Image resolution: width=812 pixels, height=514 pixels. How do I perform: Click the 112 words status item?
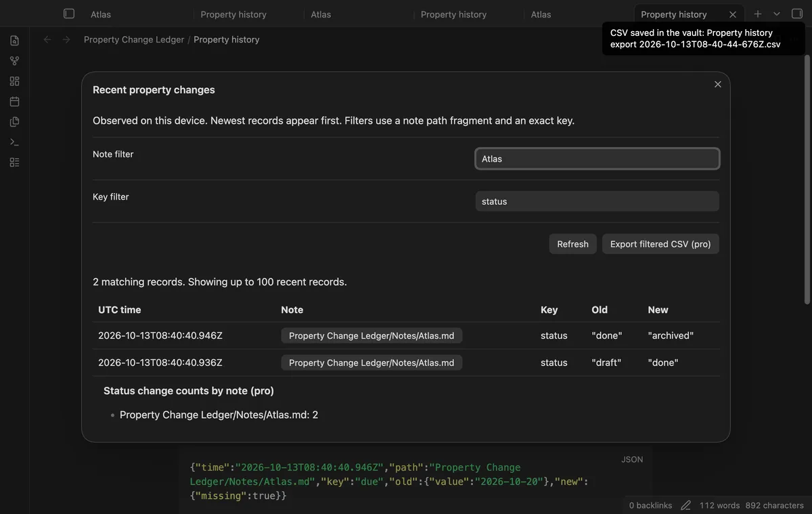720,505
